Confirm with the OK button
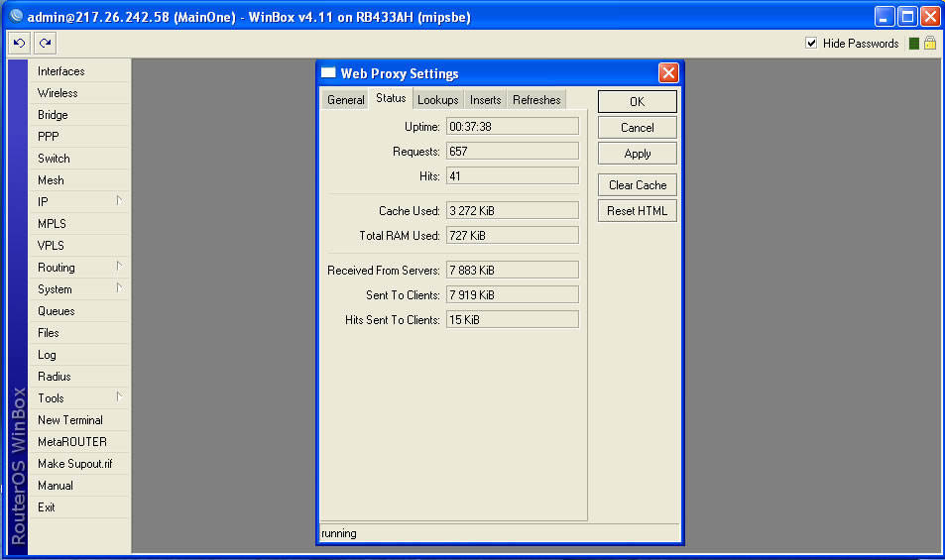Image resolution: width=945 pixels, height=560 pixels. pyautogui.click(x=637, y=102)
